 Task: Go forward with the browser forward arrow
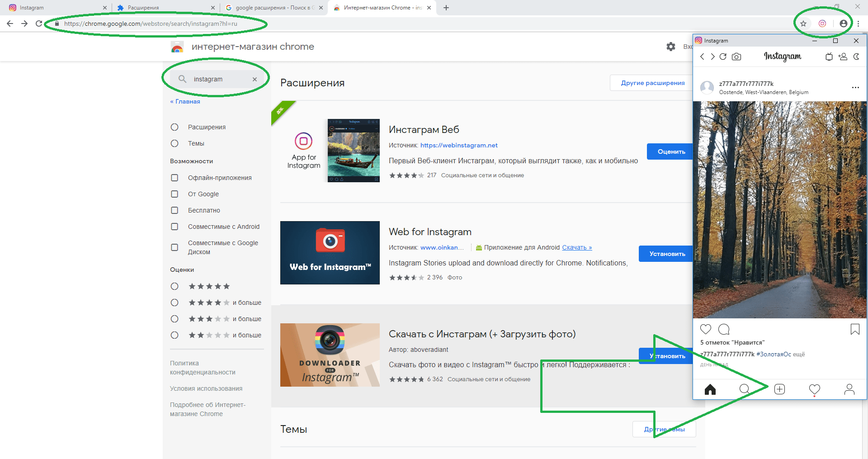coord(24,24)
